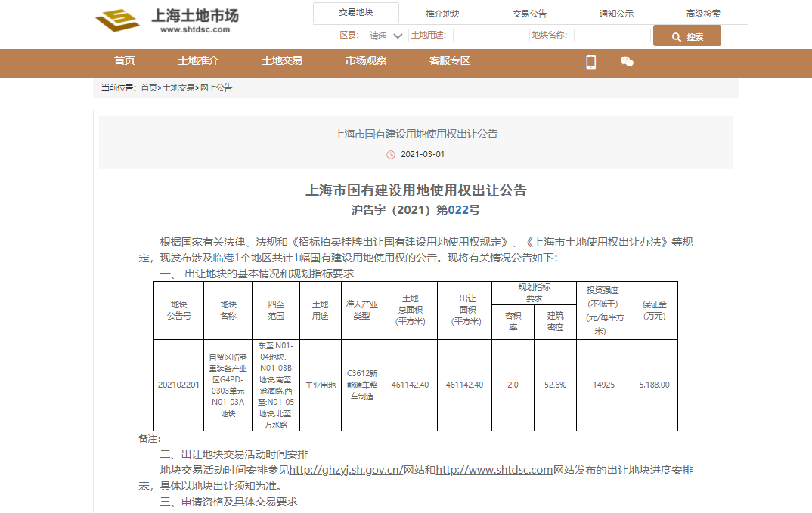
Task: Open the 高级检索 advanced search tab
Action: [x=703, y=14]
